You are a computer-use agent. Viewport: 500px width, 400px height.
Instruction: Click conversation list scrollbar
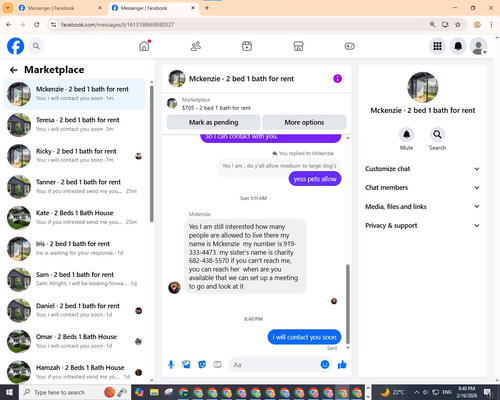152,154
